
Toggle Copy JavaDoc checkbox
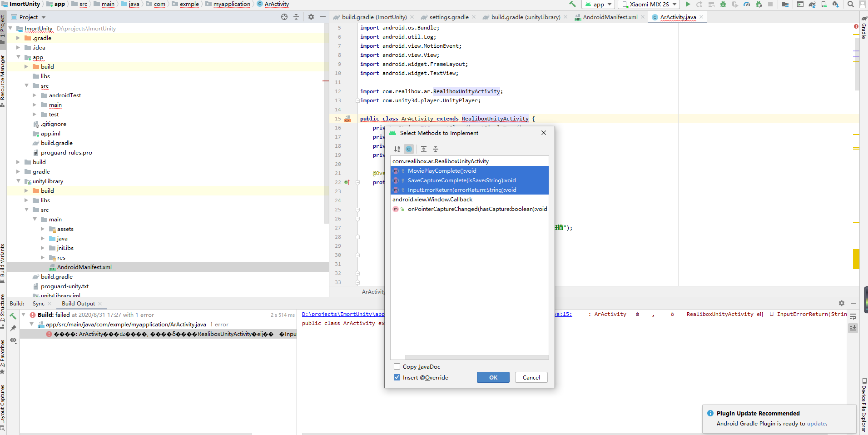(397, 366)
